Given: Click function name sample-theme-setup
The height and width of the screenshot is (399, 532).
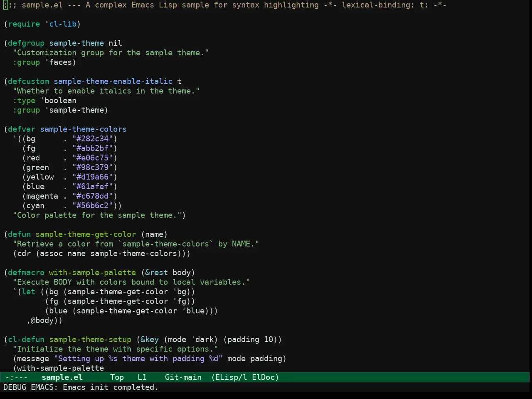Looking at the screenshot, I should pos(90,340).
